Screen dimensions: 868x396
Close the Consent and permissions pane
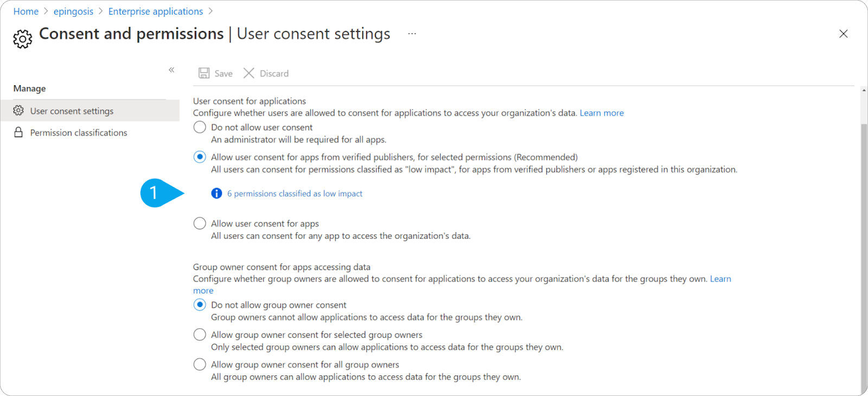pos(843,34)
